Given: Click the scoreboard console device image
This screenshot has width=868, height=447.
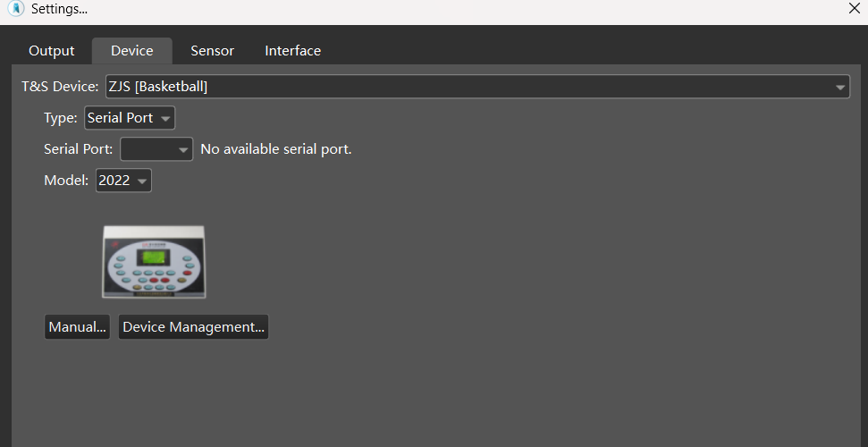Looking at the screenshot, I should (153, 261).
